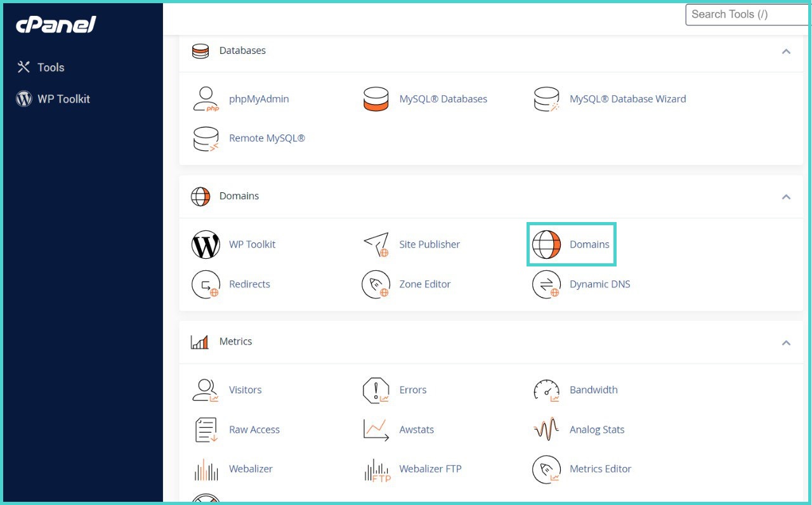Click the Errors warning icon

376,390
